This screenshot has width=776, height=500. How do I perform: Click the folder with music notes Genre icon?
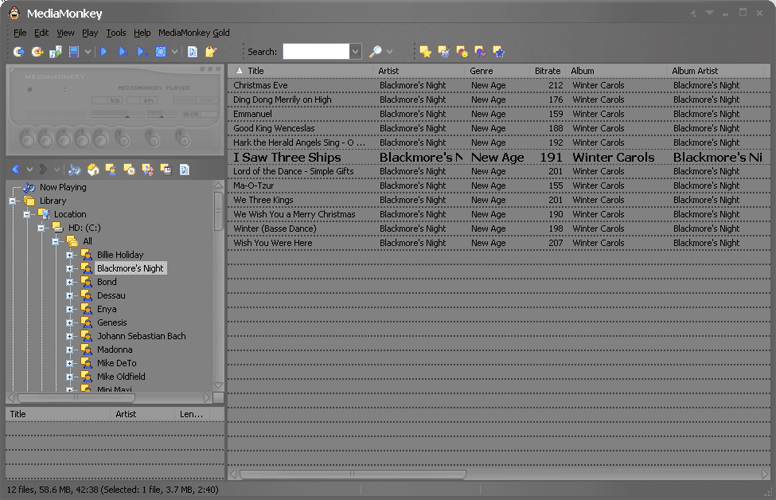click(147, 170)
